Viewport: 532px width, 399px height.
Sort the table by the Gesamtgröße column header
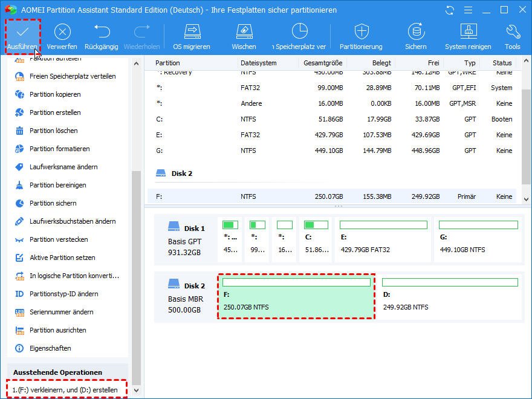[x=323, y=63]
